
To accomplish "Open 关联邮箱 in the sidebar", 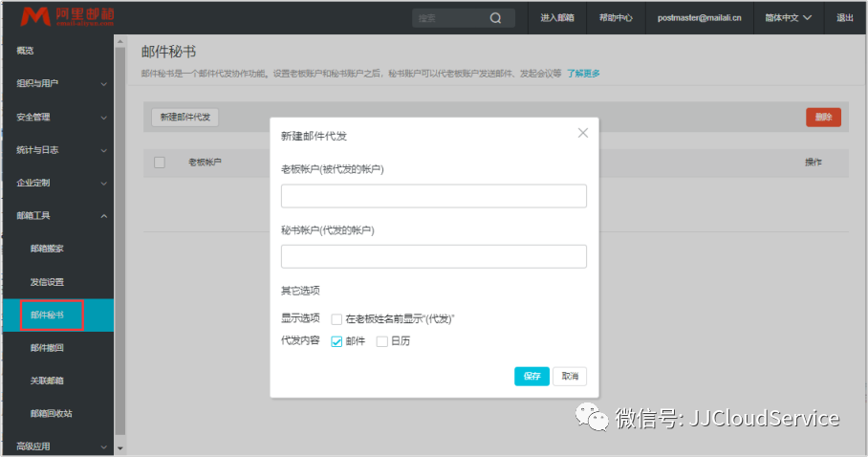I will (47, 381).
